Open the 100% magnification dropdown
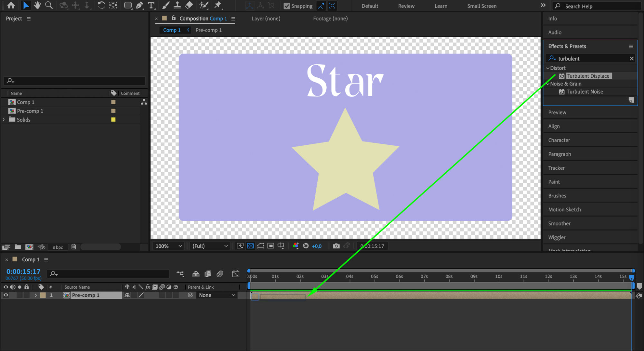 click(x=169, y=246)
